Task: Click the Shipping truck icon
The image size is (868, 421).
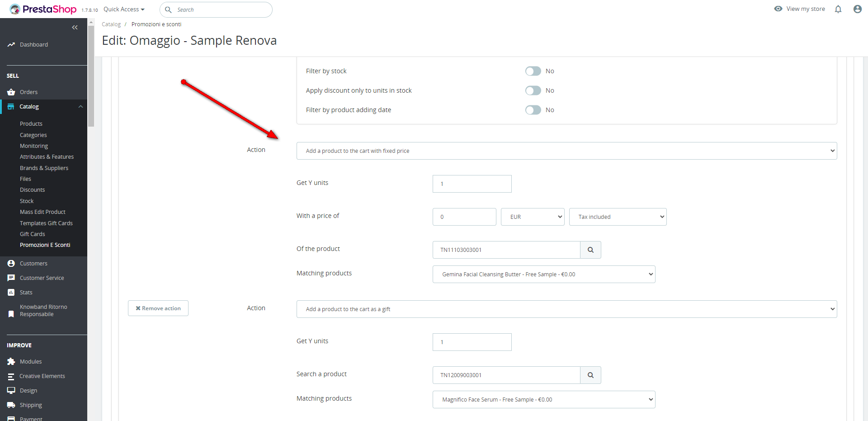Action: coord(11,405)
